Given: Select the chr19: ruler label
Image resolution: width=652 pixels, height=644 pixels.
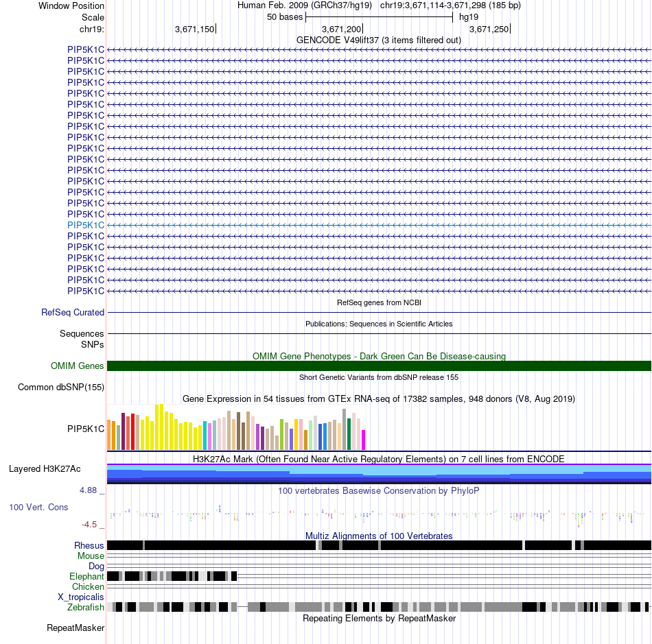Looking at the screenshot, I should [x=92, y=29].
